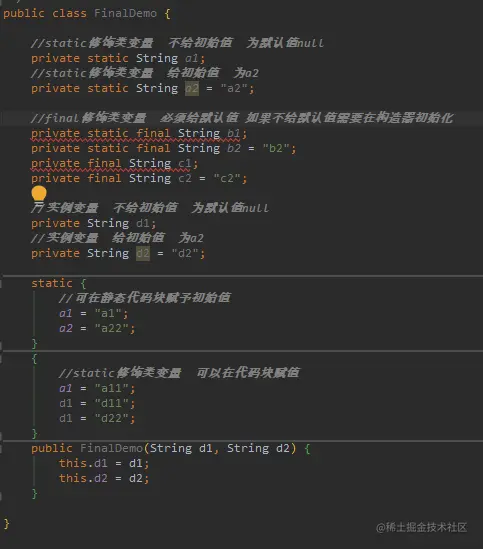The width and height of the screenshot is (483, 549).
Task: Select comment '//static修饰类变量 给初始值 为a2'
Action: click(x=145, y=73)
